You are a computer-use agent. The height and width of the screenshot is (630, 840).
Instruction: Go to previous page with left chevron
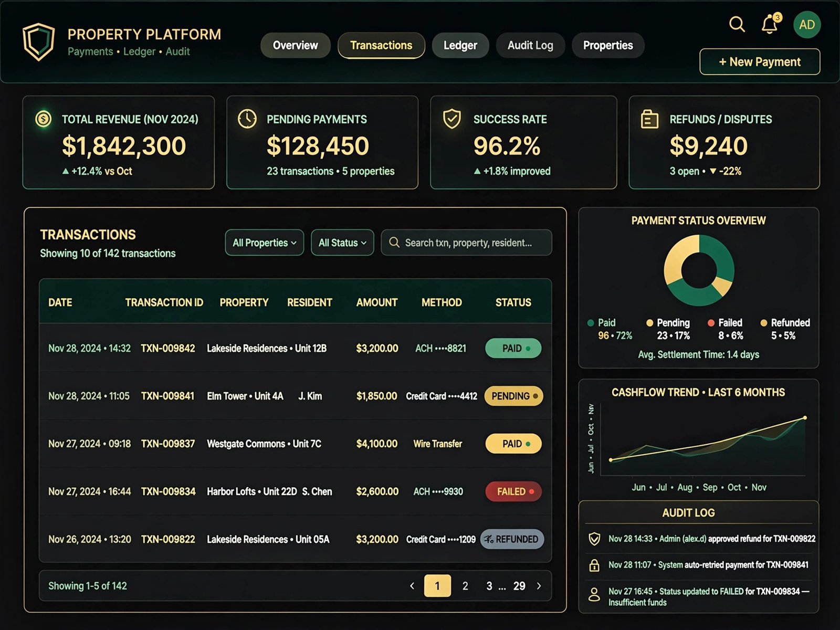[412, 586]
